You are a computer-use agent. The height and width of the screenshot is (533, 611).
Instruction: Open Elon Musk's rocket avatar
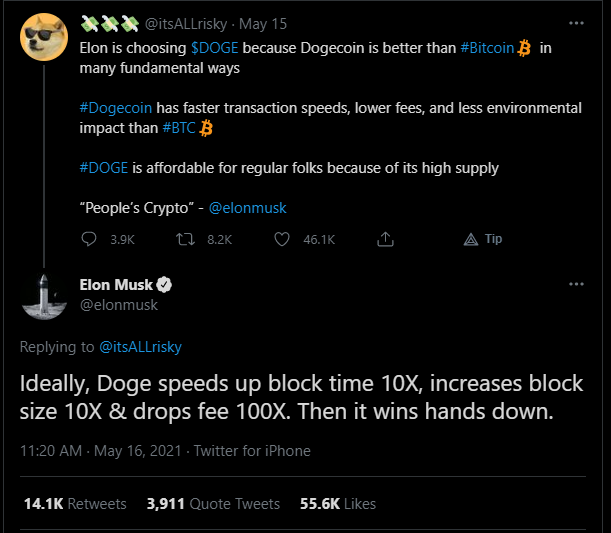tap(44, 297)
